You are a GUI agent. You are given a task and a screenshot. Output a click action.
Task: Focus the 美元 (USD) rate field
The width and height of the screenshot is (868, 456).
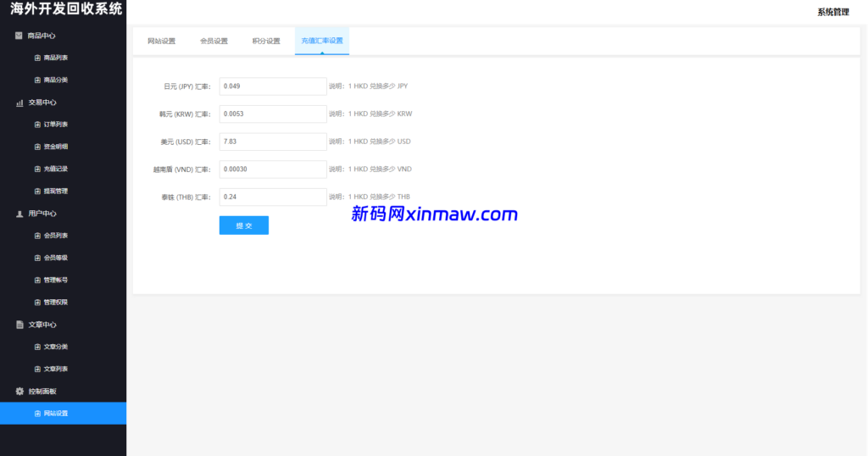click(x=273, y=142)
